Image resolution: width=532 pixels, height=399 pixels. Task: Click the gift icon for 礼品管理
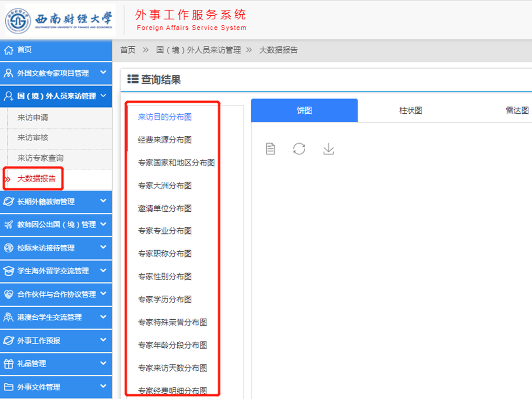[x=8, y=363]
